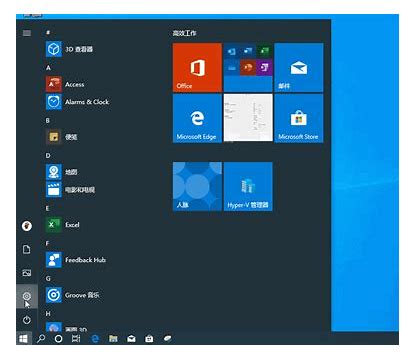
Task: Open the Microsoft Store tile
Action: click(x=299, y=118)
